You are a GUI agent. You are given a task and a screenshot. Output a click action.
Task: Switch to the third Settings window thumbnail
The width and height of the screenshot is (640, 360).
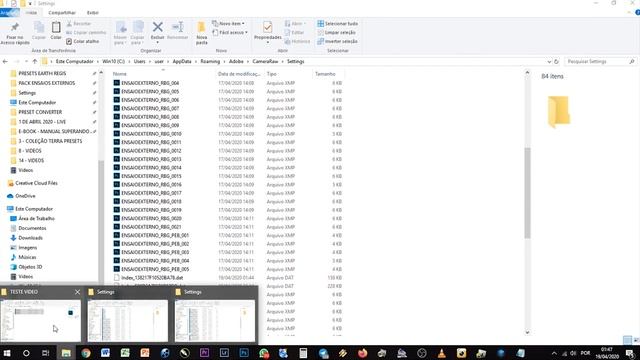[215, 321]
